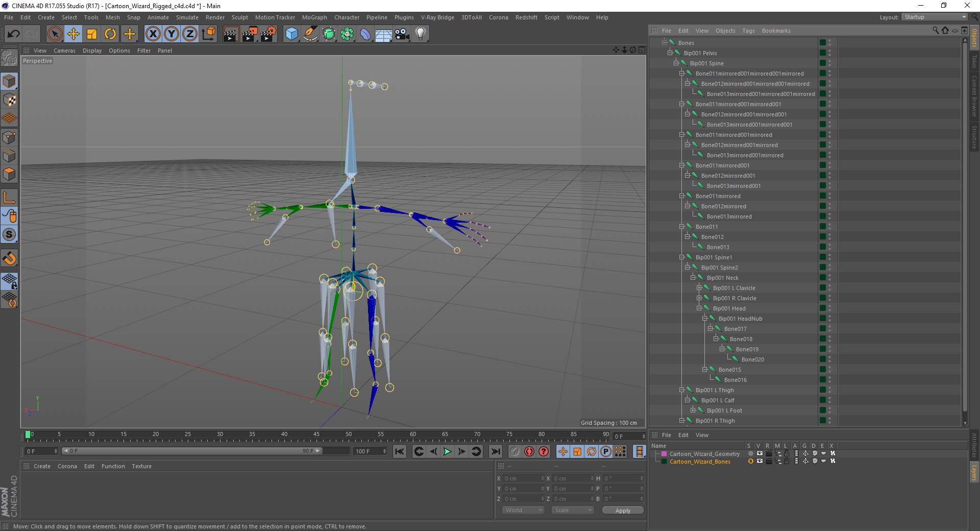Image resolution: width=980 pixels, height=531 pixels.
Task: Open the World coordinate dropdown
Action: (x=523, y=510)
